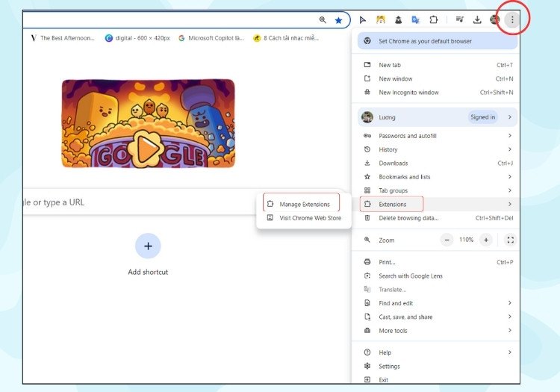This screenshot has width=560, height=392.
Task: Open the Chrome three-dot menu button
Action: [x=511, y=19]
